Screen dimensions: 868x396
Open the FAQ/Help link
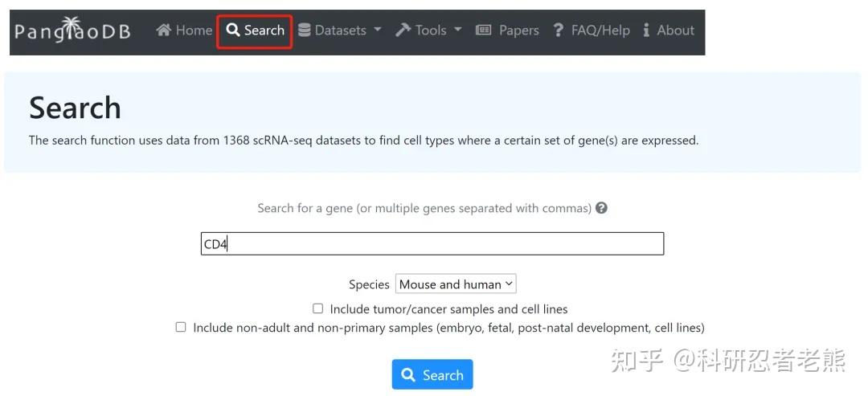click(600, 31)
